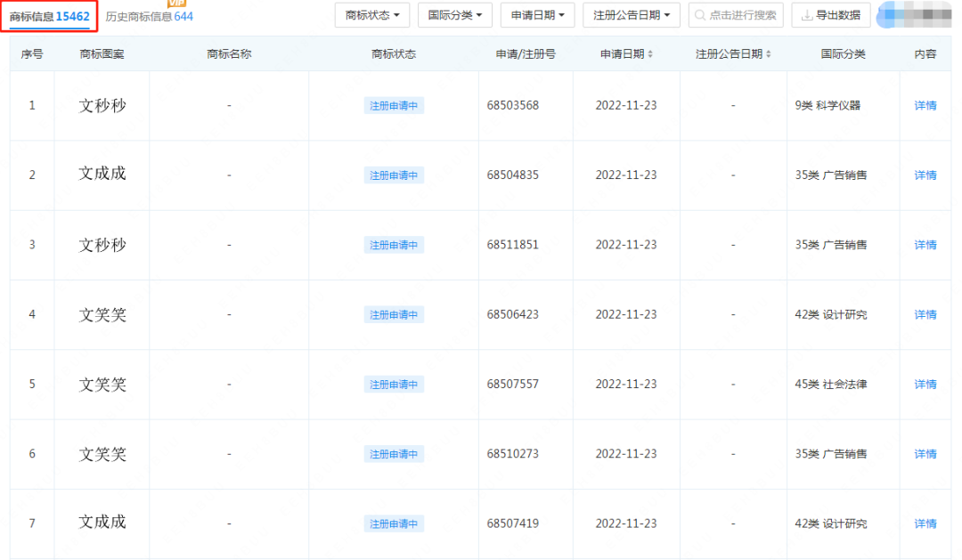This screenshot has height=560, width=962.
Task: Click 35类 广告销售 cell for 68510273
Action: click(x=831, y=454)
